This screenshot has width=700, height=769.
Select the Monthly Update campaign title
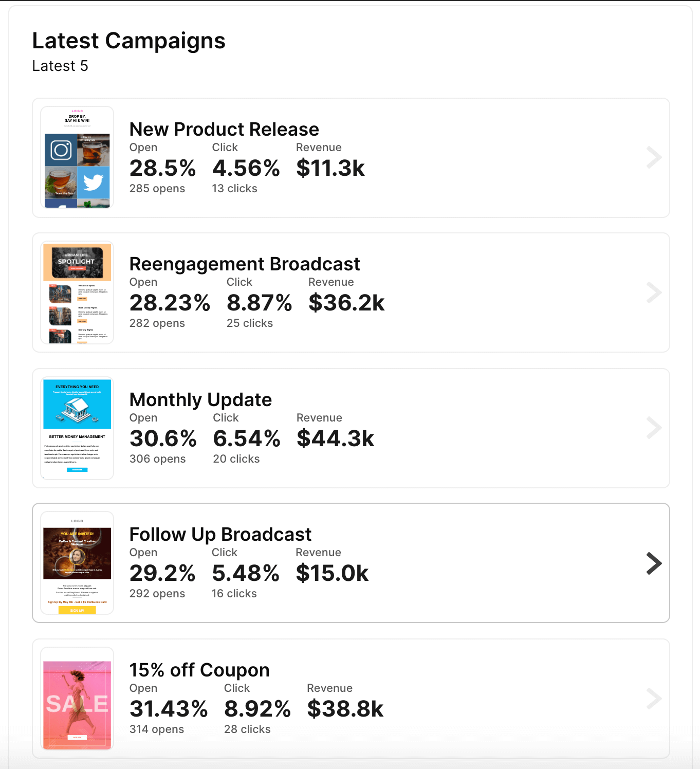[x=200, y=399]
